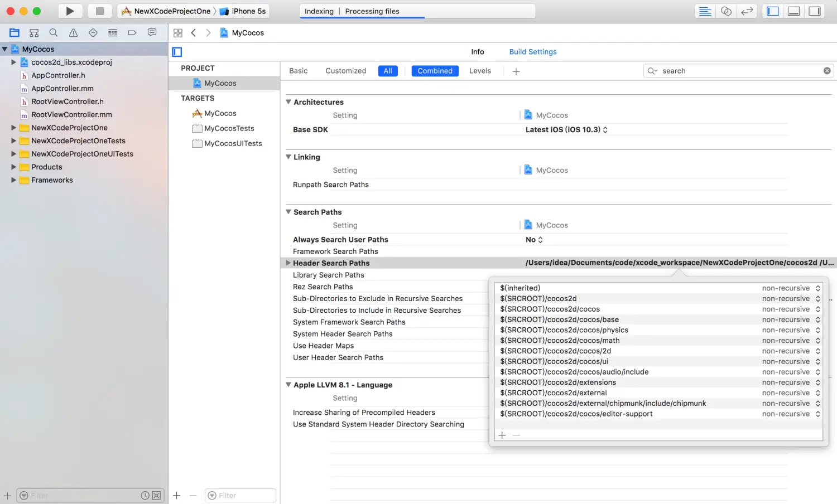Open the project navigator
The image size is (837, 504).
pos(15,33)
